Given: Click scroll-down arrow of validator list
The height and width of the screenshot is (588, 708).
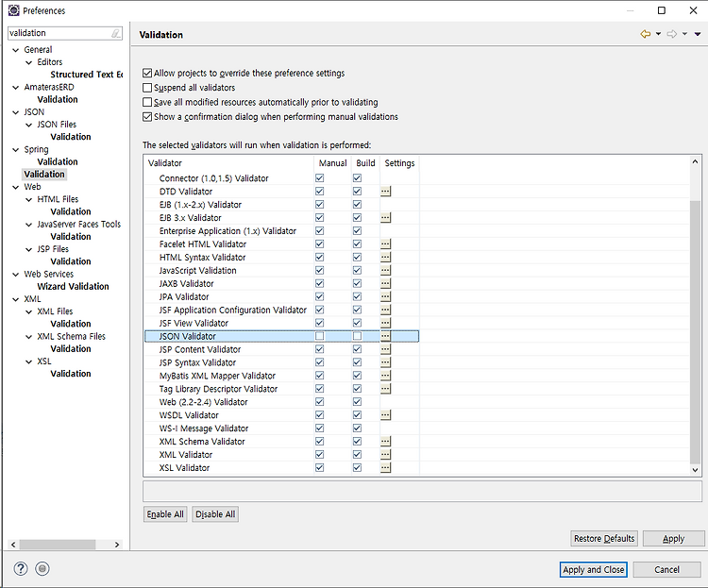Looking at the screenshot, I should click(x=695, y=470).
